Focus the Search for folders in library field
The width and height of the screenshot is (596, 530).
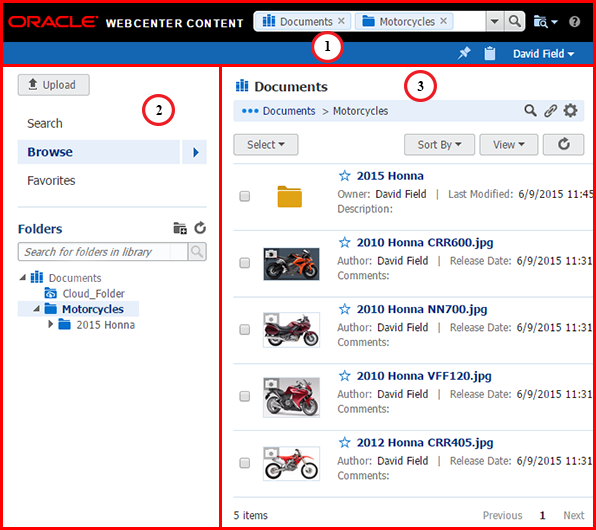coord(103,252)
